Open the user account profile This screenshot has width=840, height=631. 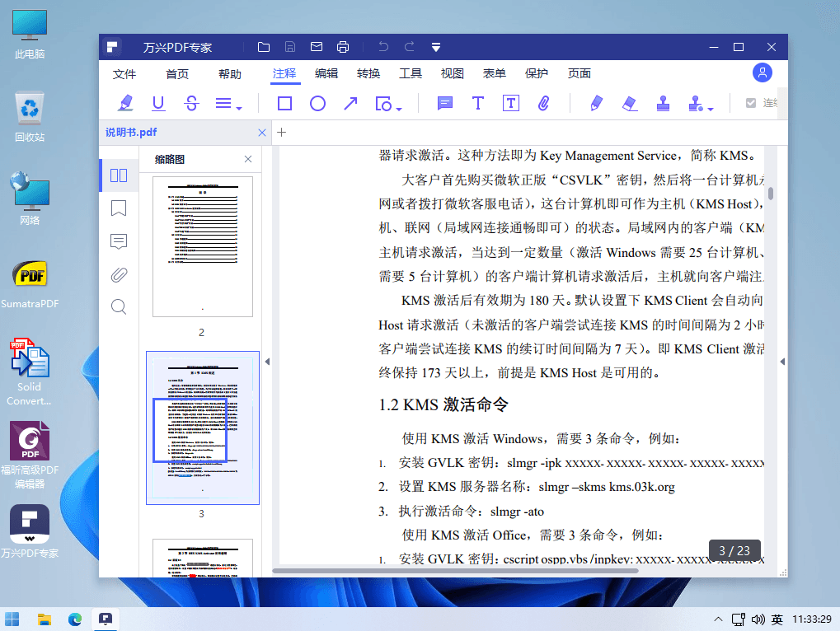point(763,72)
